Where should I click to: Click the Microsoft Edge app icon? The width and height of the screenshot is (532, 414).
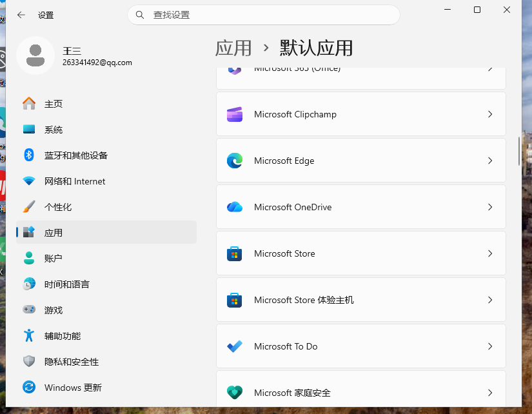[235, 161]
